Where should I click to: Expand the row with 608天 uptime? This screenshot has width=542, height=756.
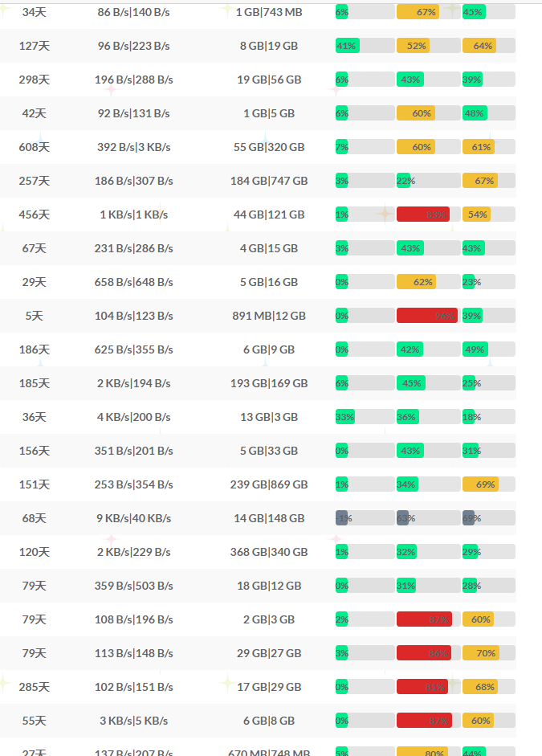(35, 147)
